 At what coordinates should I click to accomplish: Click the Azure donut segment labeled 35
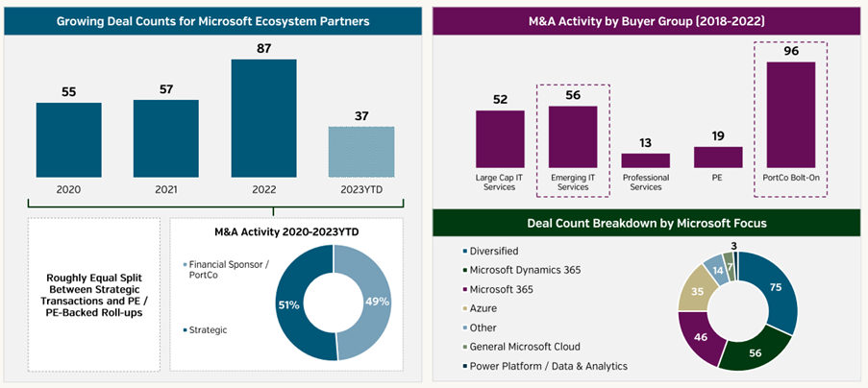[697, 289]
